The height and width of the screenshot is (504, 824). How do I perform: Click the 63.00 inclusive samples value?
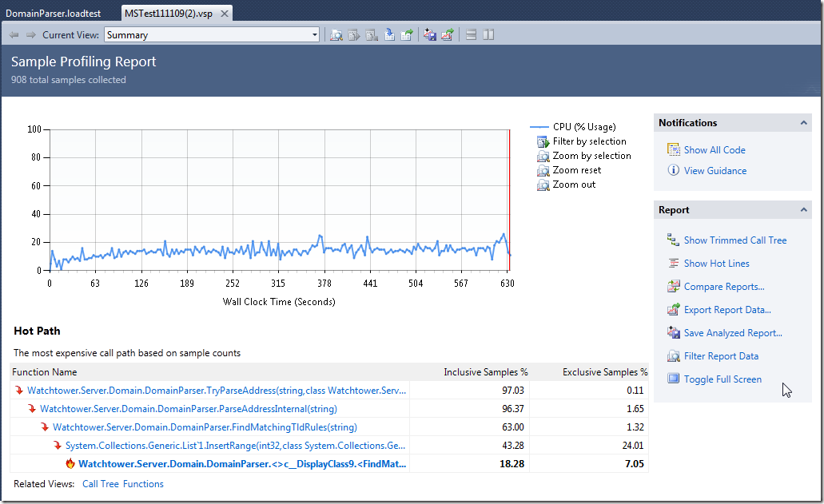click(x=513, y=427)
